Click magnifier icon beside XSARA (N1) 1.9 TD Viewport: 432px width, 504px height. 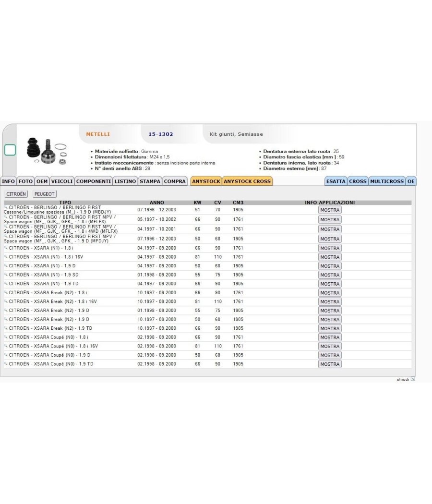pos(6,283)
